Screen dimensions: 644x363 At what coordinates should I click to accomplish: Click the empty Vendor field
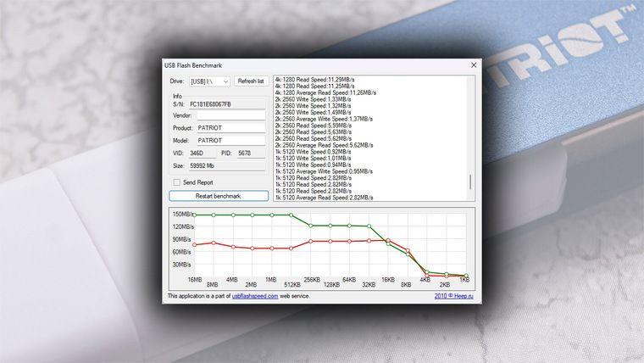point(230,115)
